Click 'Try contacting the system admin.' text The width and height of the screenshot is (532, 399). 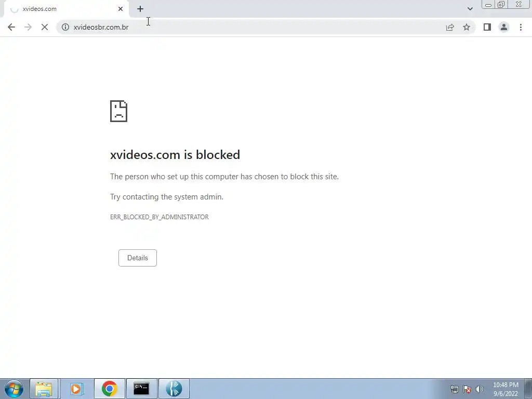167,197
